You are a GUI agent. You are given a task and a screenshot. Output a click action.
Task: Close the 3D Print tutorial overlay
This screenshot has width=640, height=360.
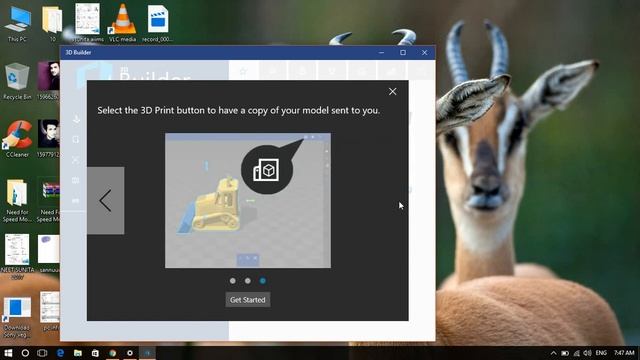392,91
